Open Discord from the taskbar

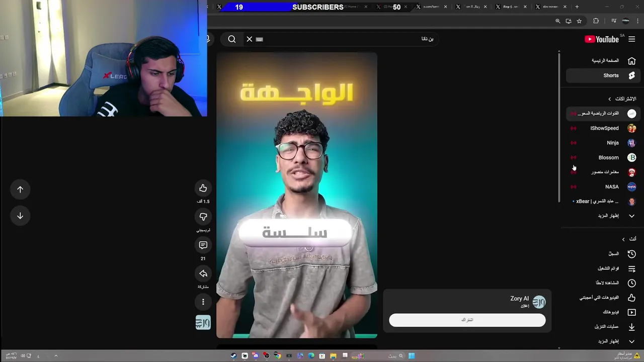click(256, 356)
